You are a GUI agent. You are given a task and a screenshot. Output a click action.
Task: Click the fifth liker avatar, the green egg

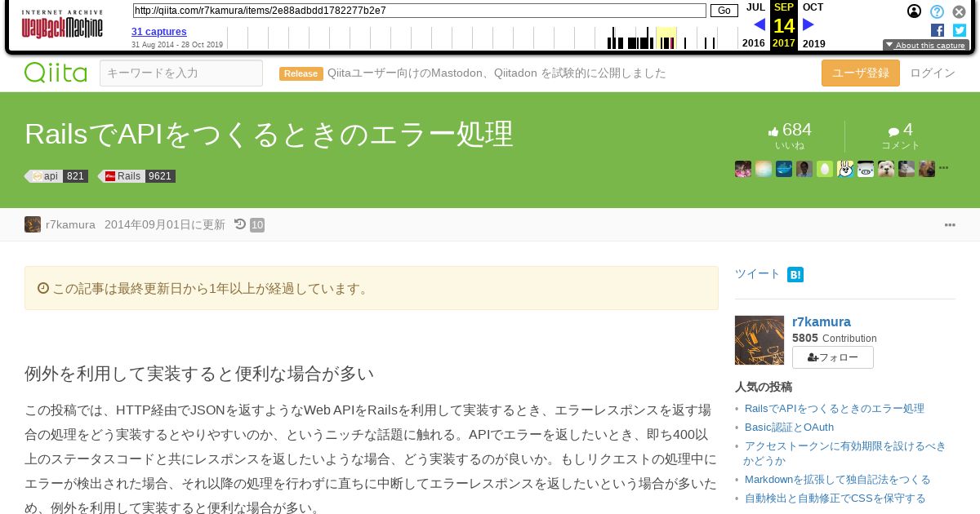coord(825,169)
